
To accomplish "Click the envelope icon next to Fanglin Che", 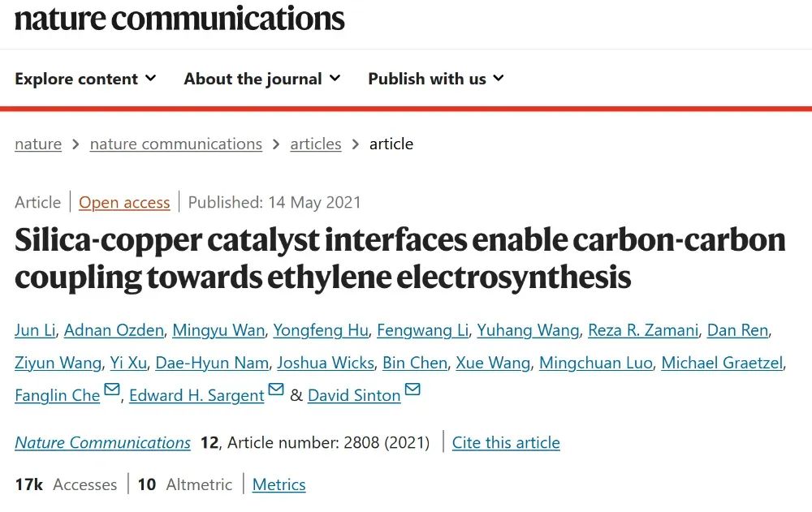I will (112, 389).
